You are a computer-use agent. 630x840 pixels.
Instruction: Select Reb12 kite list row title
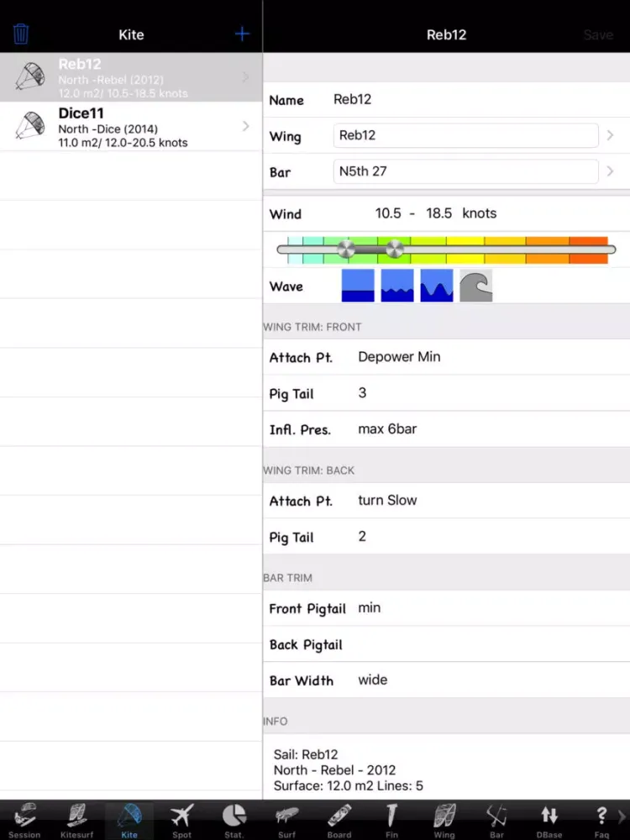point(80,65)
